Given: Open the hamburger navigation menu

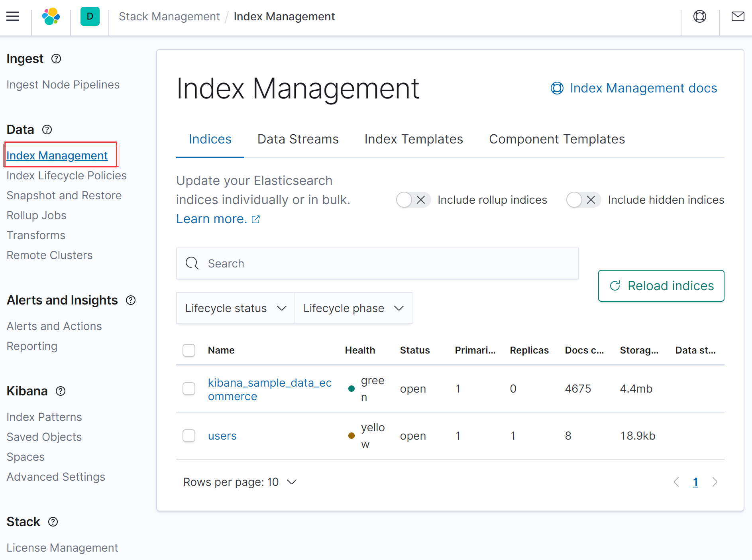Looking at the screenshot, I should tap(13, 17).
